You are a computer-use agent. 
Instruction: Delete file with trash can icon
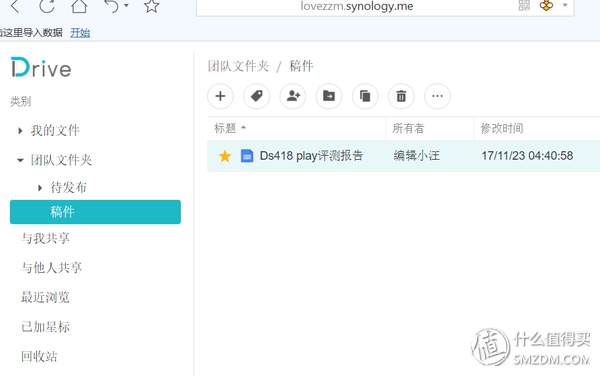(x=401, y=96)
